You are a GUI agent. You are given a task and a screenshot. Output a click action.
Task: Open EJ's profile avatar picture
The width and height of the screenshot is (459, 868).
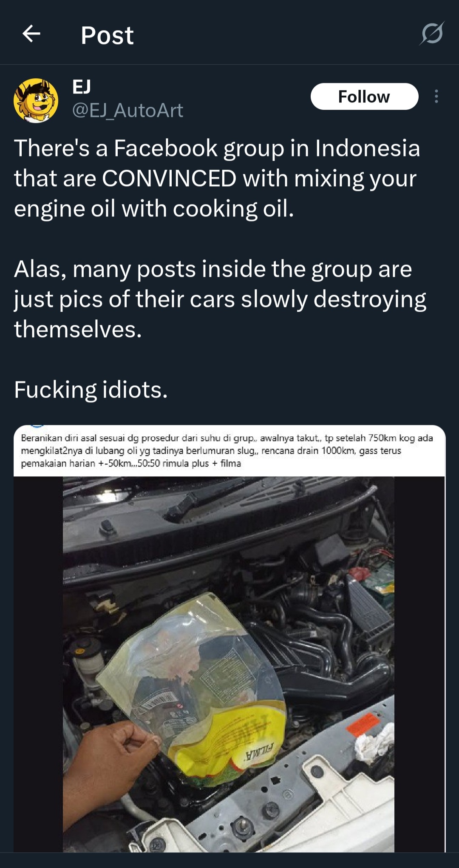pos(36,100)
